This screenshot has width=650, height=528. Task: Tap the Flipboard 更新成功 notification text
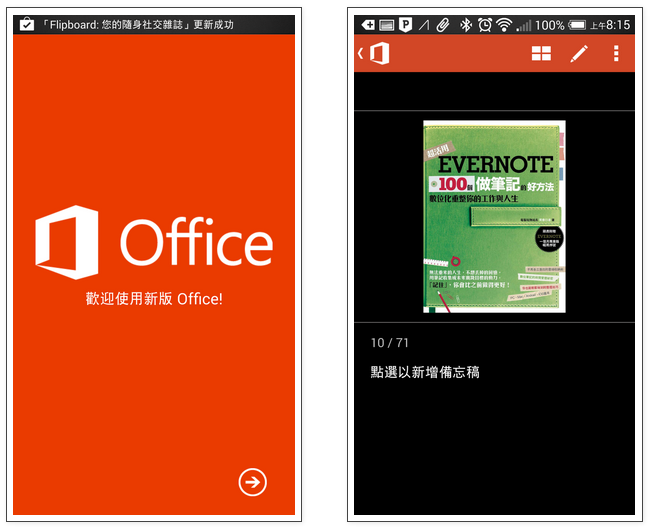click(138, 25)
